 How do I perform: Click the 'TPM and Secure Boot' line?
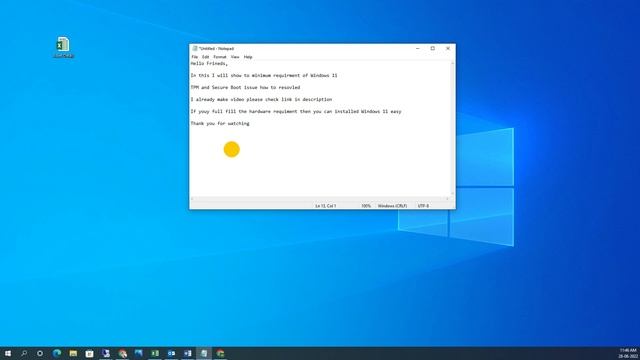point(245,87)
